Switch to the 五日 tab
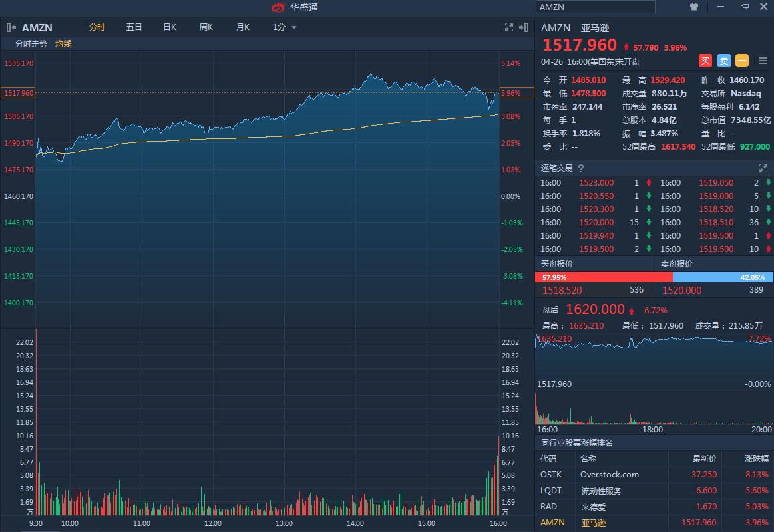Image resolution: width=774 pixels, height=532 pixels. (133, 27)
